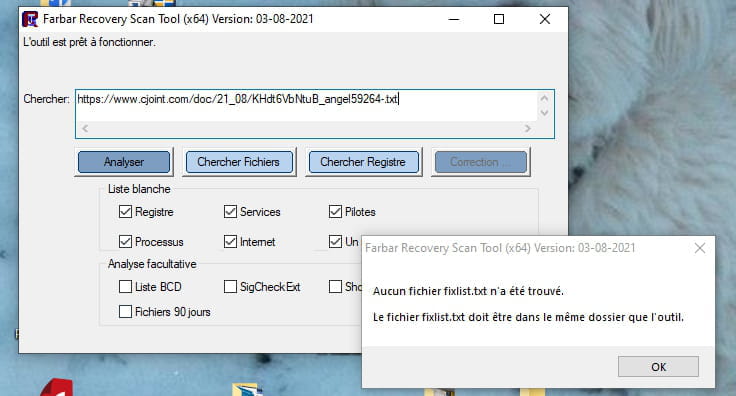This screenshot has height=396, width=736.
Task: Click the Farbar Recovery Scan Tool title icon
Action: click(x=30, y=19)
